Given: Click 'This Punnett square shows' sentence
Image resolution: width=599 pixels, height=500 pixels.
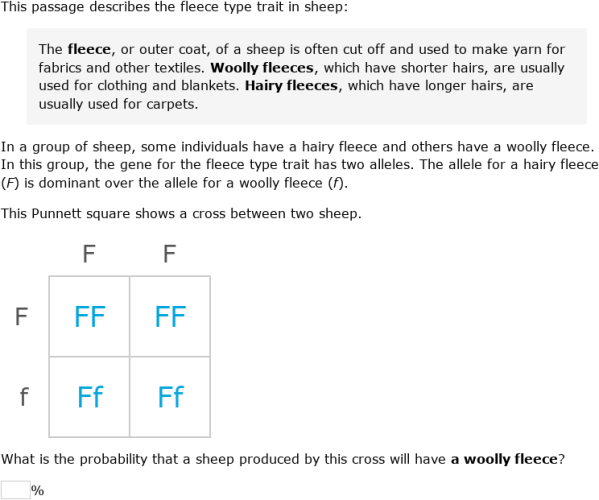Looking at the screenshot, I should click(x=181, y=214).
